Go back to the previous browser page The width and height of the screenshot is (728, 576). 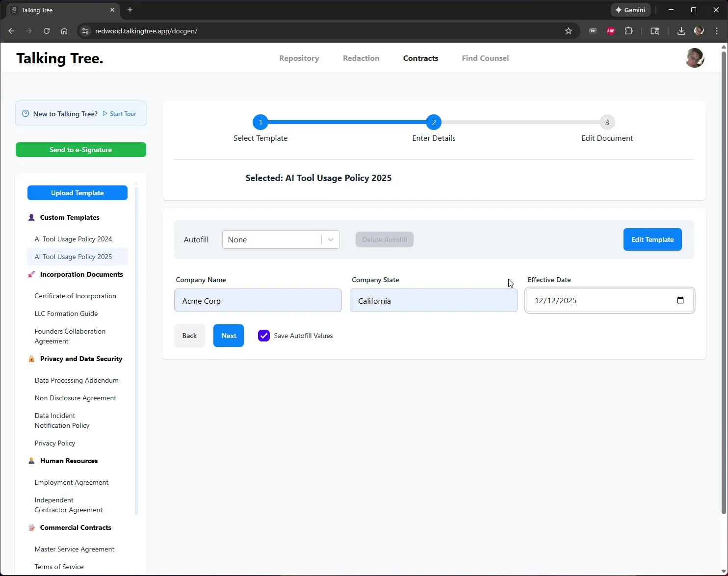11,31
